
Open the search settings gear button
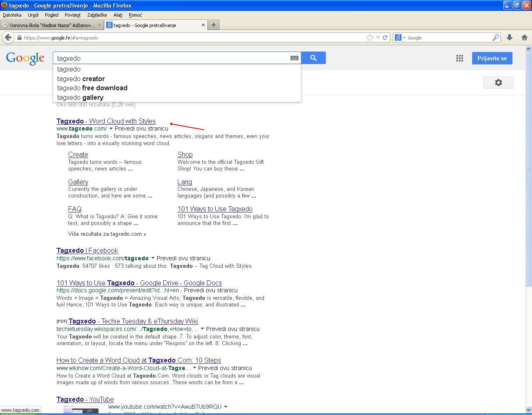coord(498,82)
